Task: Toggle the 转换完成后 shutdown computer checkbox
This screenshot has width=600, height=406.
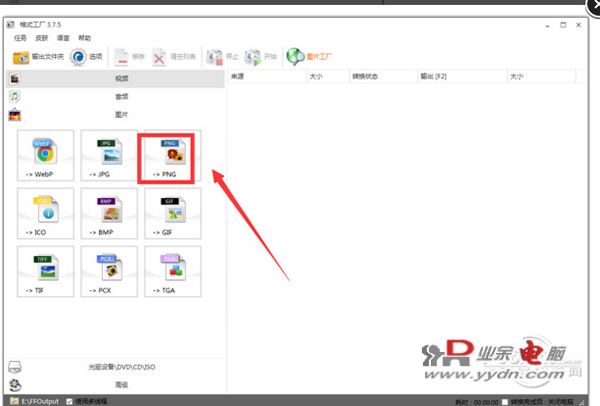Action: tap(505, 402)
